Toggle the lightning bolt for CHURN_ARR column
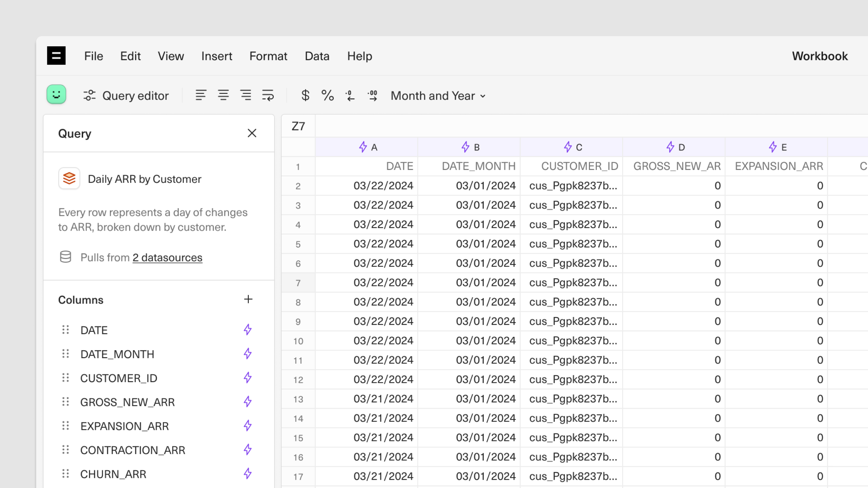Viewport: 868px width, 488px height. pos(248,474)
